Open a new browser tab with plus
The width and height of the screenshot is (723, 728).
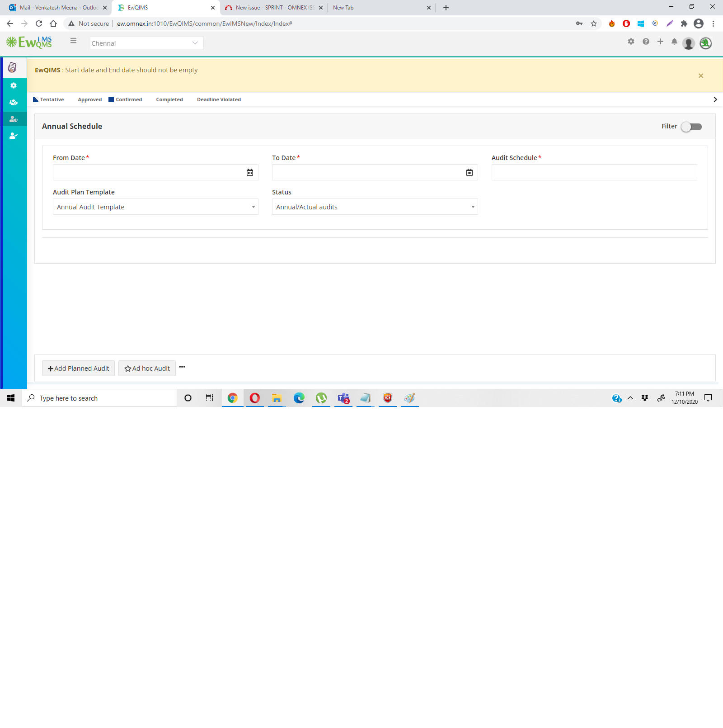coord(446,8)
